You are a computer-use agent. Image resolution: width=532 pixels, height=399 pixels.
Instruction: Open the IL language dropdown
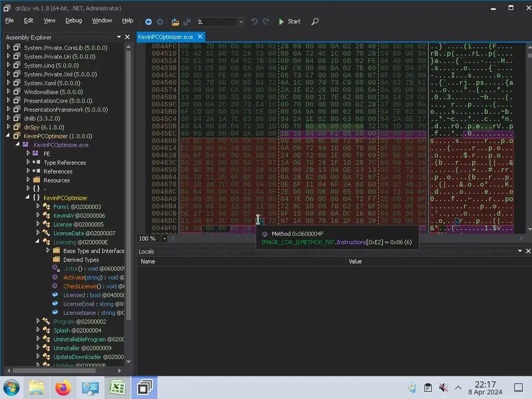241,22
